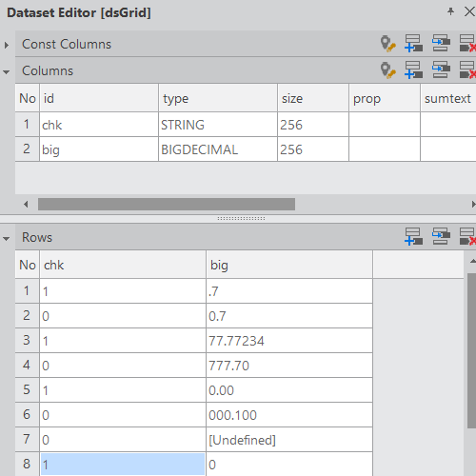This screenshot has height=476, width=476.
Task: Add a new column in the Columns section
Action: coord(413,70)
